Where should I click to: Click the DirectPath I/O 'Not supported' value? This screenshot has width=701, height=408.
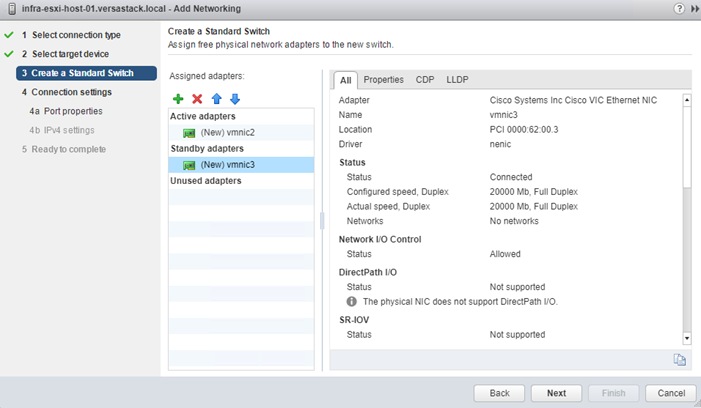(517, 287)
